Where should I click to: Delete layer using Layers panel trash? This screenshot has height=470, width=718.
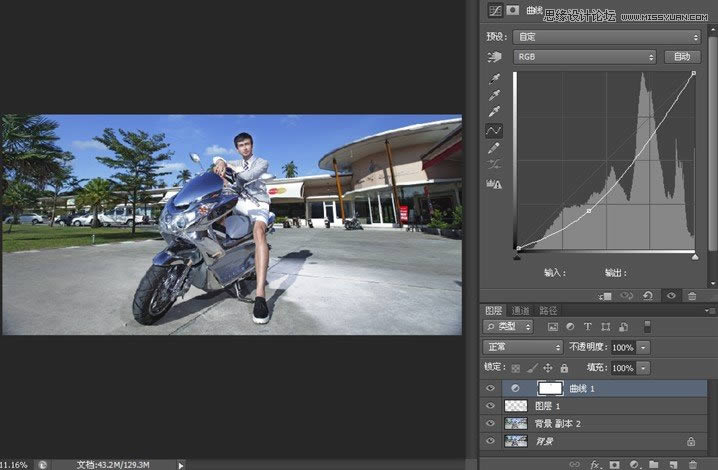pyautogui.click(x=692, y=465)
